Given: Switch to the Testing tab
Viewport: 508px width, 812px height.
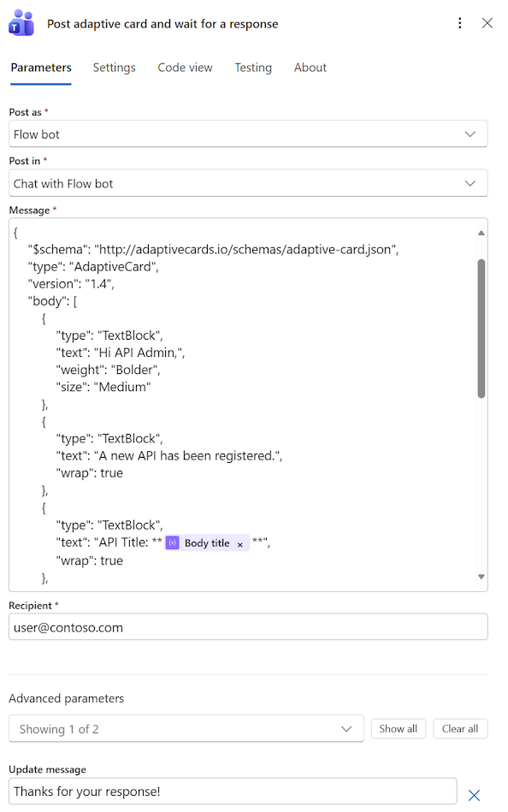Looking at the screenshot, I should coord(253,67).
